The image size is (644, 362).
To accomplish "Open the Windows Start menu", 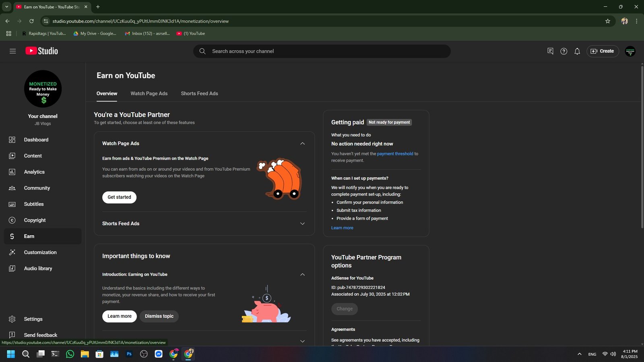I will (11, 354).
